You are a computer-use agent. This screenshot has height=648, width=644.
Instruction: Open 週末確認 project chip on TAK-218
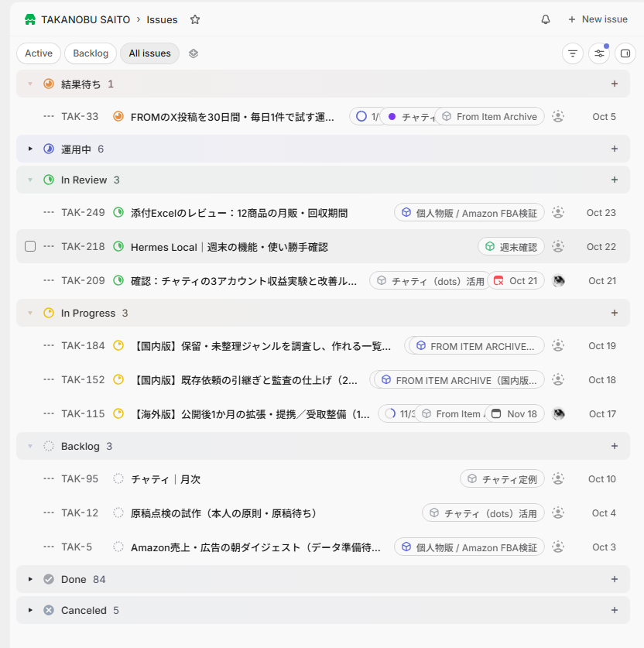511,247
